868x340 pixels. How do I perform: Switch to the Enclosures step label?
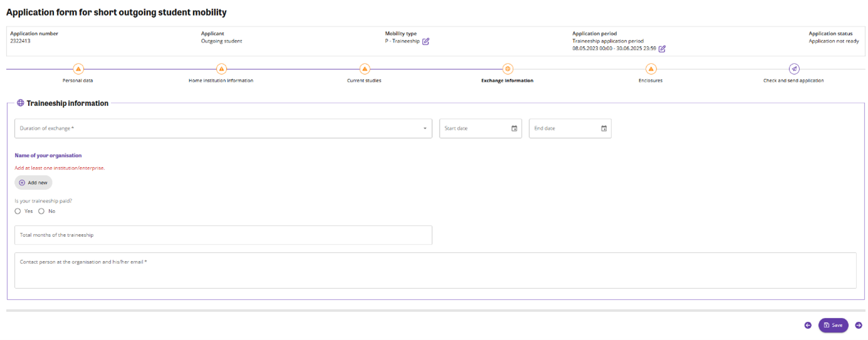click(651, 81)
